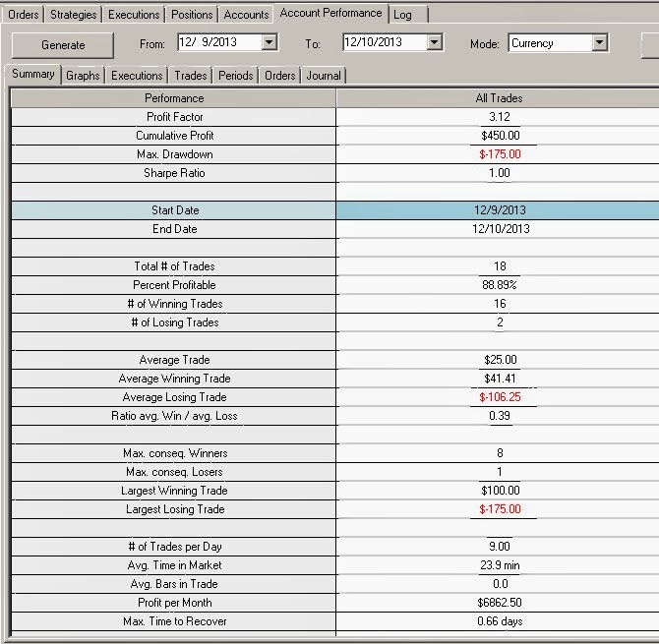
Task: Open the Executions main tab
Action: pos(134,15)
